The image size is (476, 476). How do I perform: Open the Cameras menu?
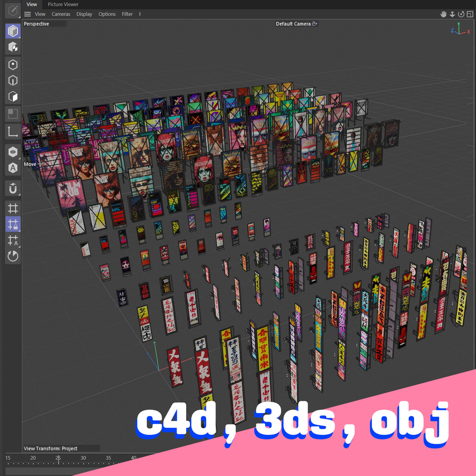coord(61,14)
